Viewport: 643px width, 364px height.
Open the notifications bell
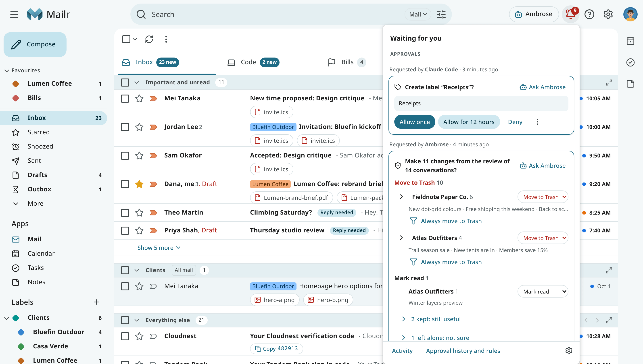pos(570,14)
